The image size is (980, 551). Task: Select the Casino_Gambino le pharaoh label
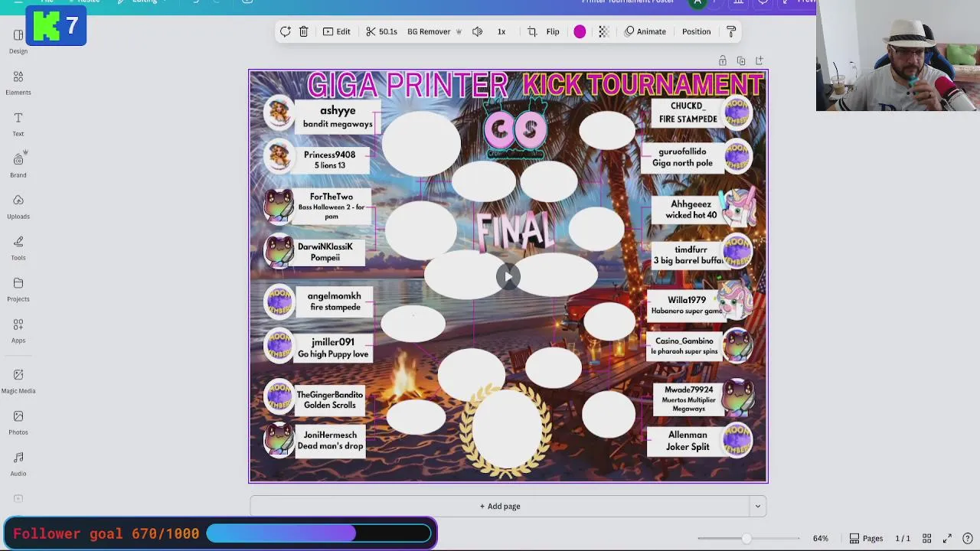[x=684, y=345]
